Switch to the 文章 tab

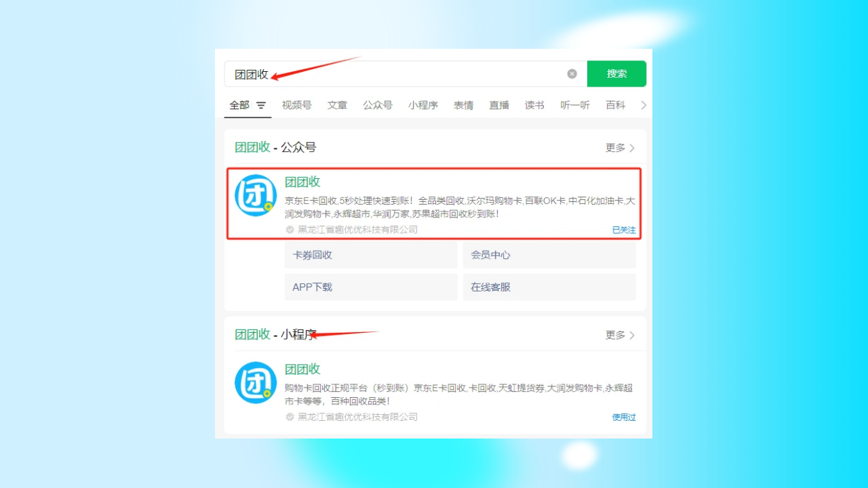coord(337,105)
